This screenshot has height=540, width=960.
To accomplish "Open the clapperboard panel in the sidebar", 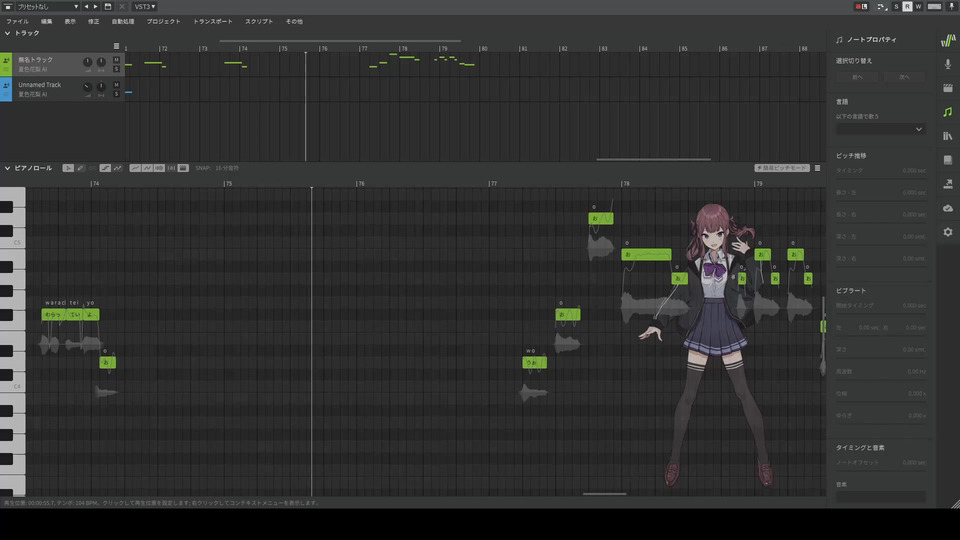I will tap(948, 88).
